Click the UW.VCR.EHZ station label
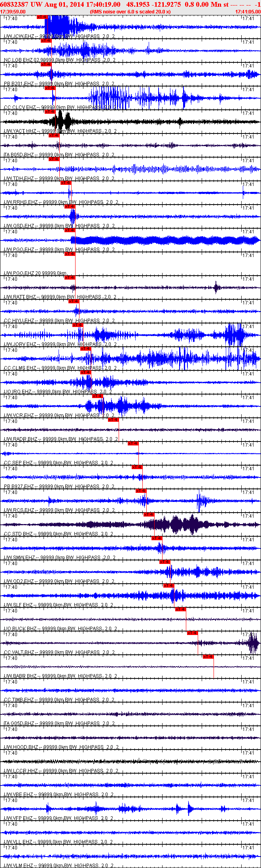Screen dimensions: 261x868 59,415
